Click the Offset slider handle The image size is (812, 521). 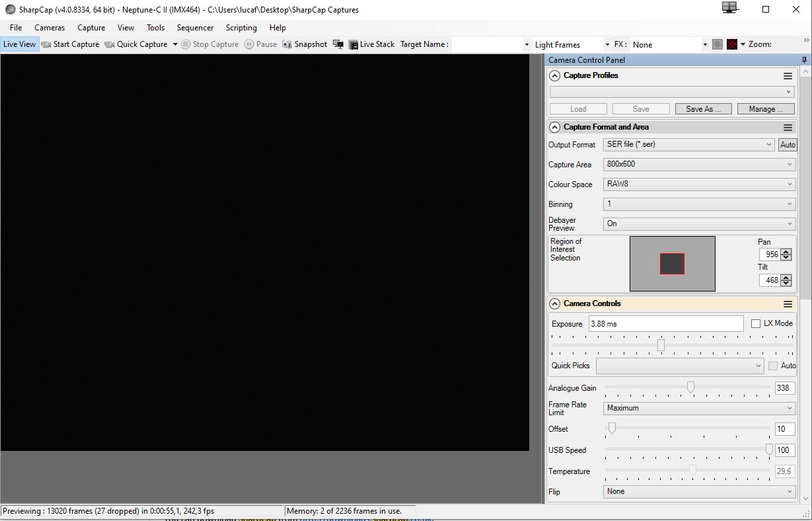click(x=612, y=428)
